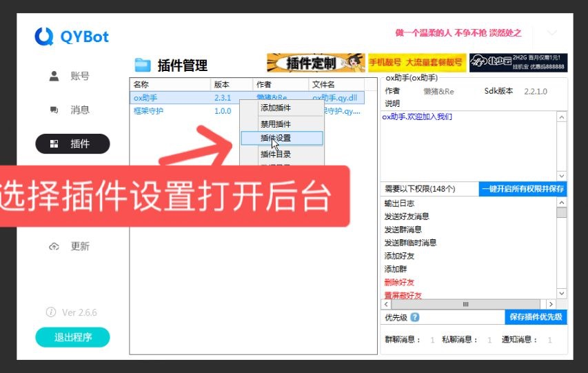Click the ox助手.欢迎加入我们 description text

click(x=417, y=117)
